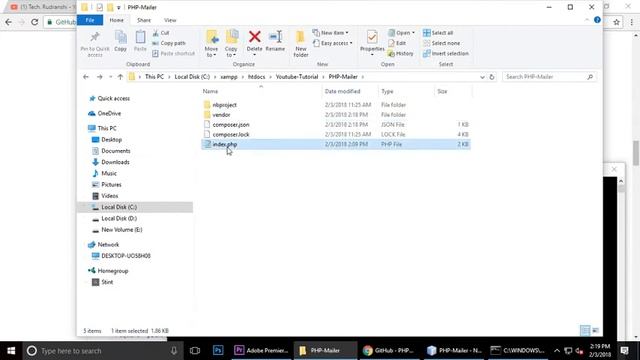Click Copy path in Clipboard group

tap(169, 43)
